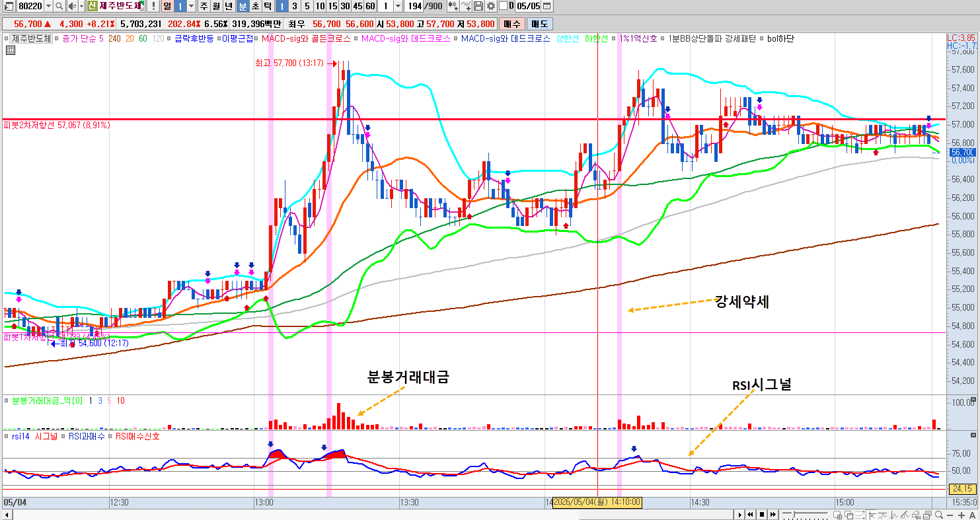Click the stock search magnifier icon
Screen dimensions: 980x520
tap(59, 6)
